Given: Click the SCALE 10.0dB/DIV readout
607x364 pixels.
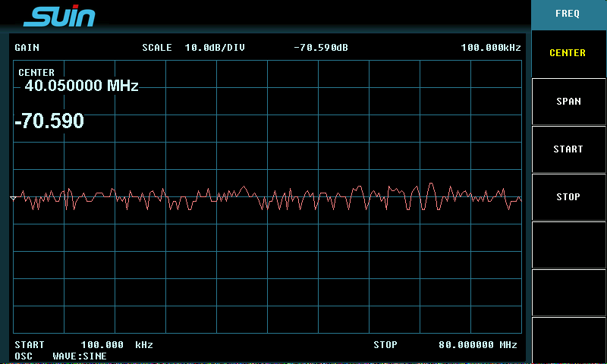Looking at the screenshot, I should tap(193, 48).
